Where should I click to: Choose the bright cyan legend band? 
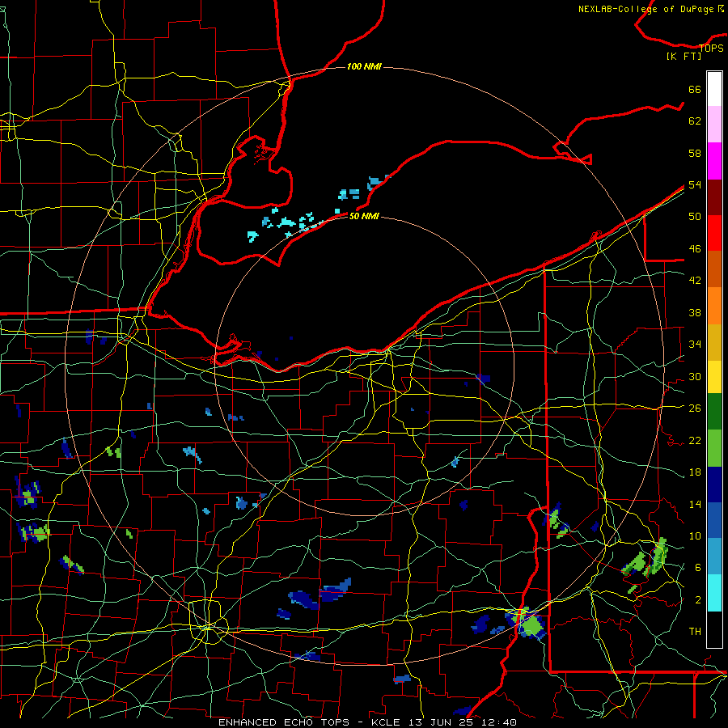click(714, 593)
